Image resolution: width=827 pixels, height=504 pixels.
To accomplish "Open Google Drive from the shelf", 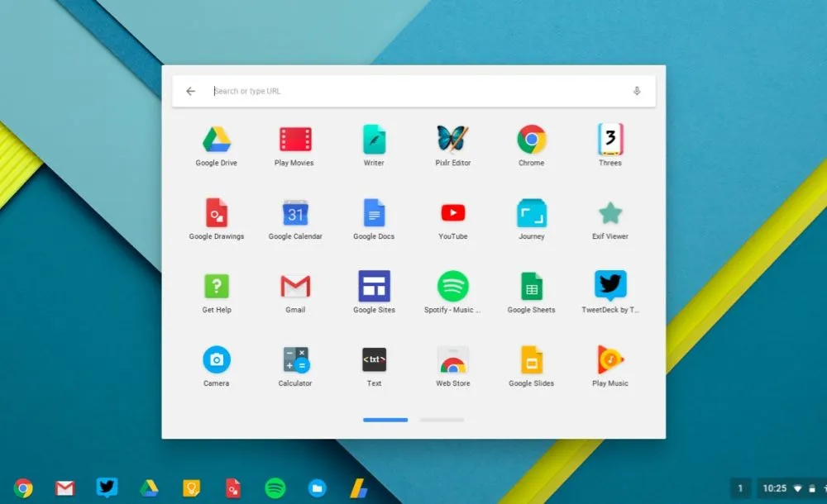I will pos(149,488).
